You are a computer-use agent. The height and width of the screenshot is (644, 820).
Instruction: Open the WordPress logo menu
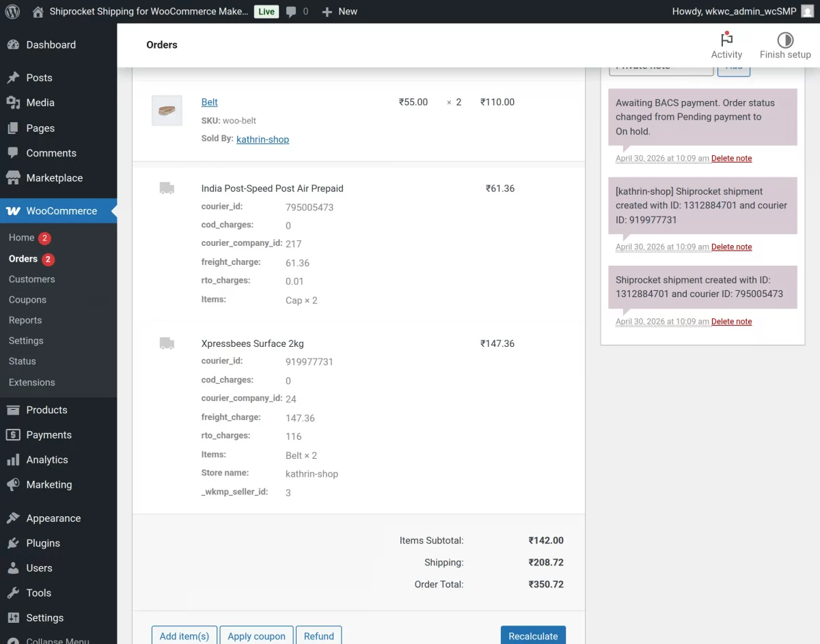click(12, 12)
